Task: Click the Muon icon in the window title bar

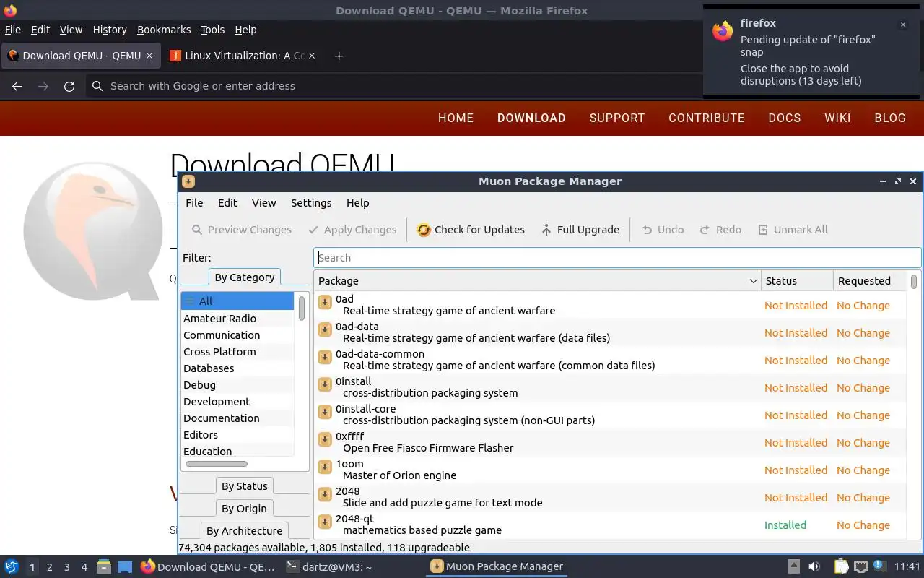Action: click(x=188, y=181)
